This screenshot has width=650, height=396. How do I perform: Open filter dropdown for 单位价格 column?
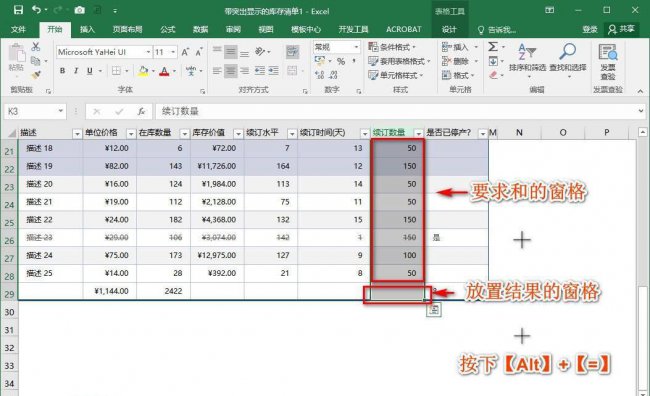coord(131,134)
